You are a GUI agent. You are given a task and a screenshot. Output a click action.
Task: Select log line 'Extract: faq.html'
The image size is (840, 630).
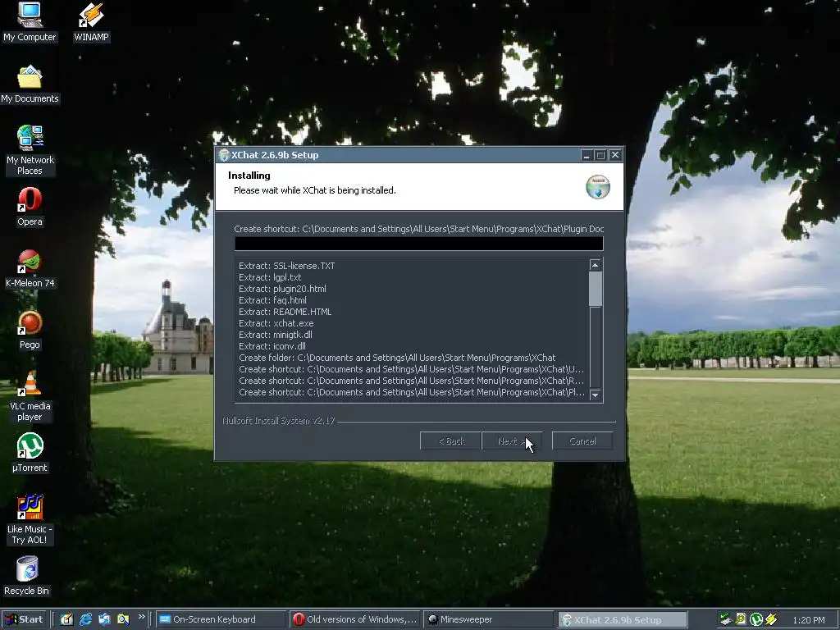point(272,300)
